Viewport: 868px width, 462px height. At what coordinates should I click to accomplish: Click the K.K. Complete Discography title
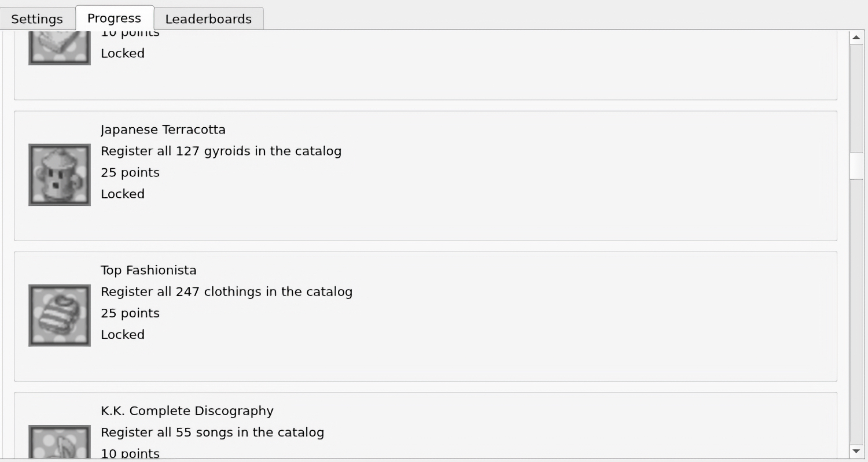tap(187, 411)
